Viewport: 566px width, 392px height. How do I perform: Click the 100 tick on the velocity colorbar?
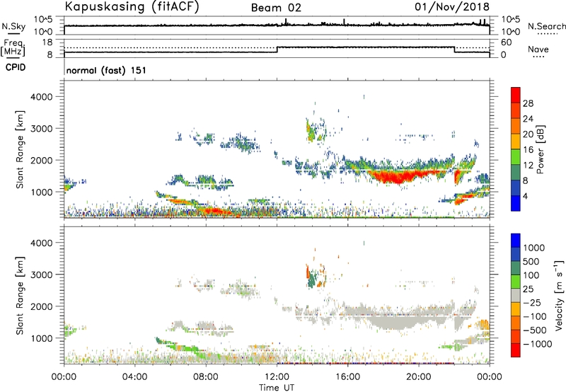pos(531,275)
